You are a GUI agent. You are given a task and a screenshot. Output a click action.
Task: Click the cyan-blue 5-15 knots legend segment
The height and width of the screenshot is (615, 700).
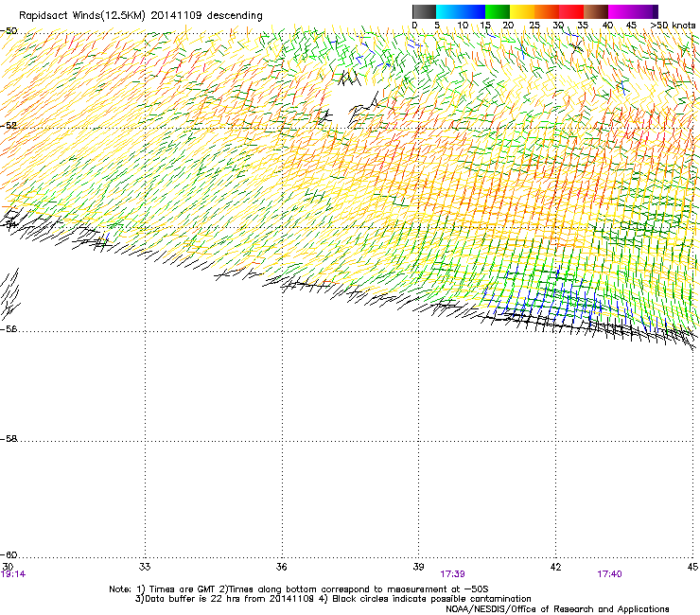[461, 11]
